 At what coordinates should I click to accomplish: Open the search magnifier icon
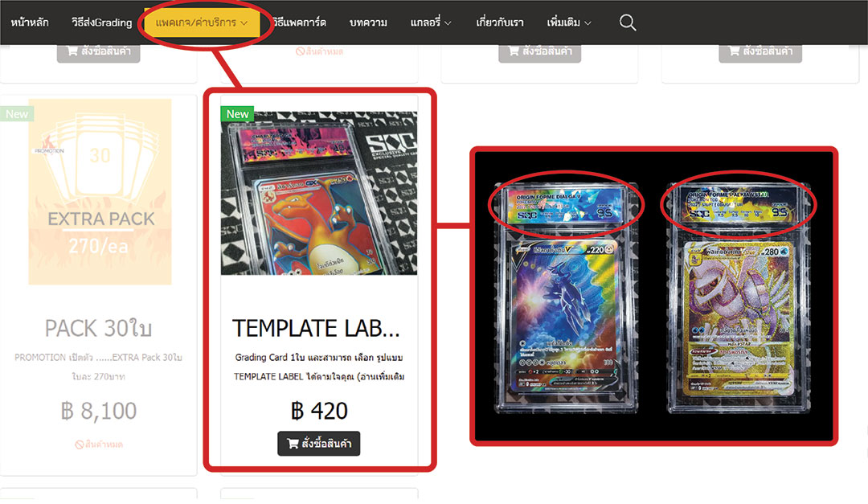[627, 23]
